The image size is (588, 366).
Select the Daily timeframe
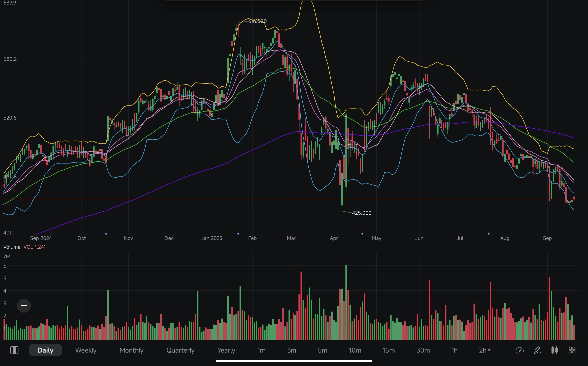[x=45, y=350]
